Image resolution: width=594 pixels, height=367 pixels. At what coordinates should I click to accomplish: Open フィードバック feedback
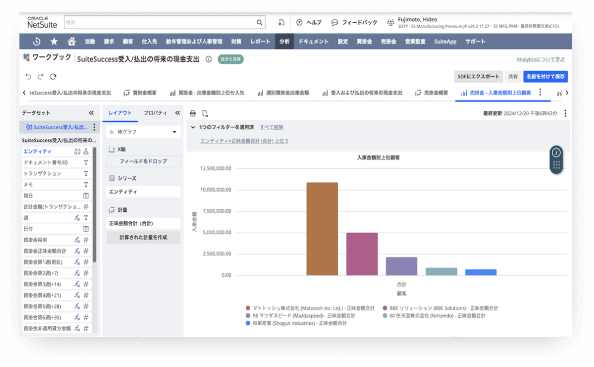(x=354, y=22)
